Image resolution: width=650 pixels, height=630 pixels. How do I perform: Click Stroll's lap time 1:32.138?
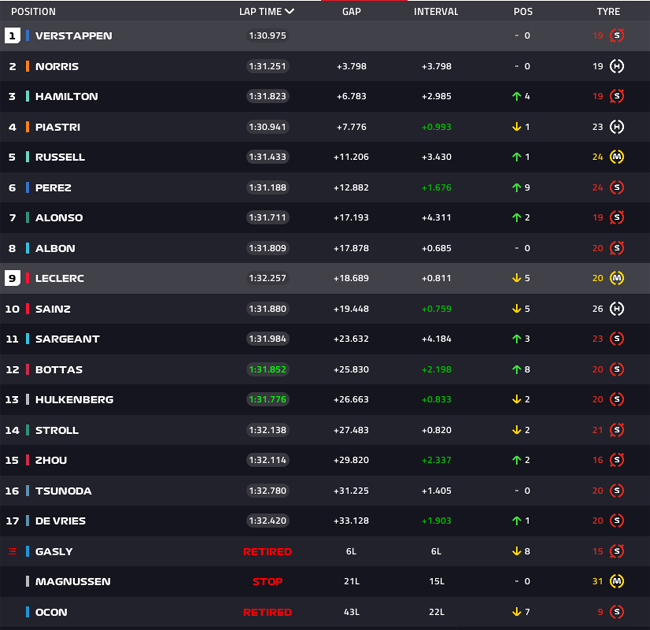click(267, 430)
